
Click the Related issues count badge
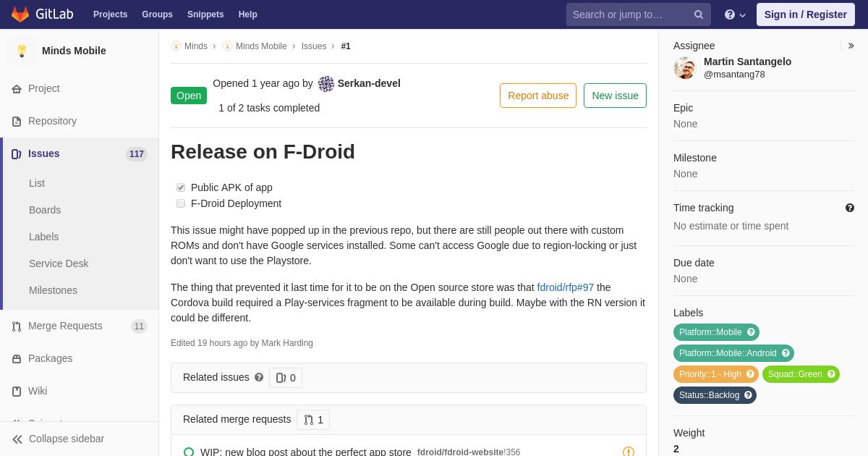[x=286, y=378]
